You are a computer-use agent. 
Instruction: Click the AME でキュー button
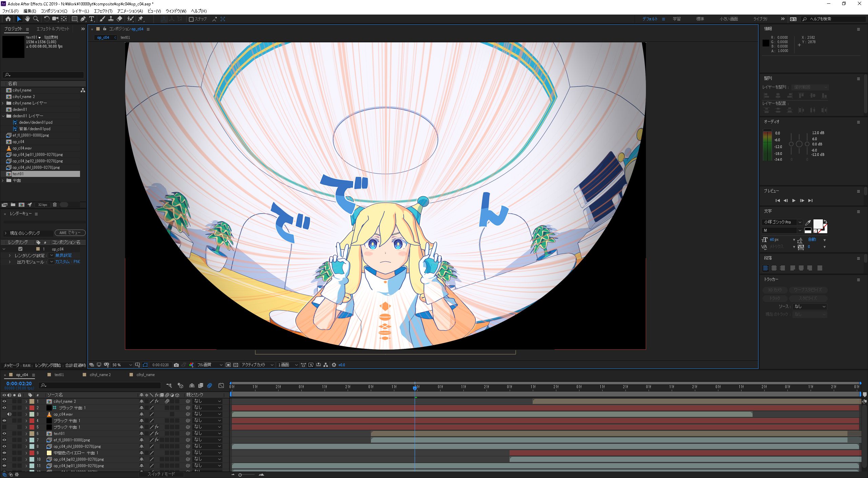[70, 233]
